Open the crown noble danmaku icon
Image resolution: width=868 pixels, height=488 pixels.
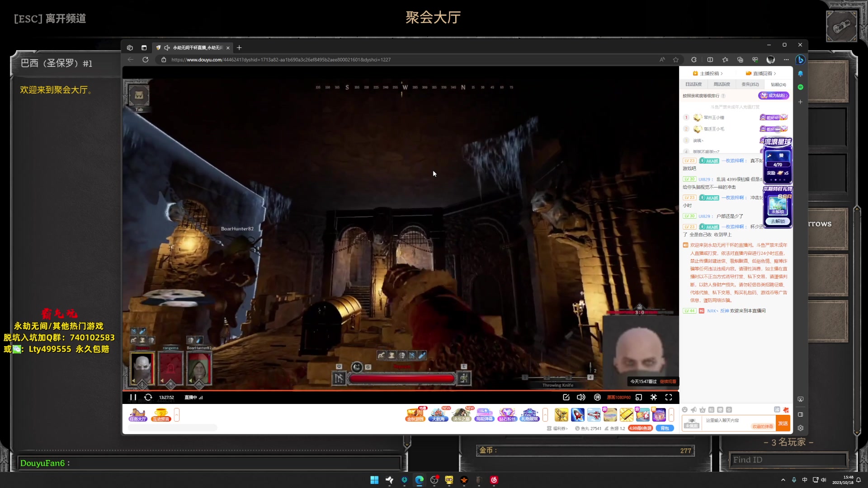703,410
